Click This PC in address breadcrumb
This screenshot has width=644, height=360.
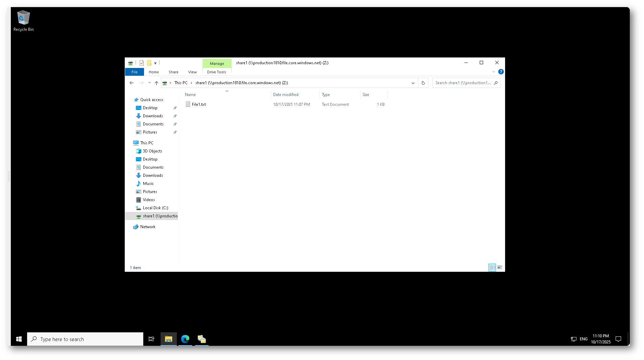pos(181,83)
